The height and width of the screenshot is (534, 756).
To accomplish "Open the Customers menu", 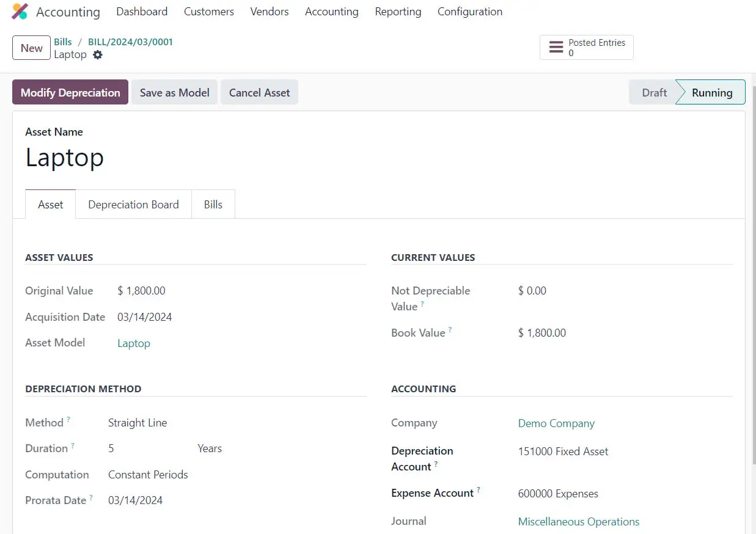I will [x=208, y=12].
